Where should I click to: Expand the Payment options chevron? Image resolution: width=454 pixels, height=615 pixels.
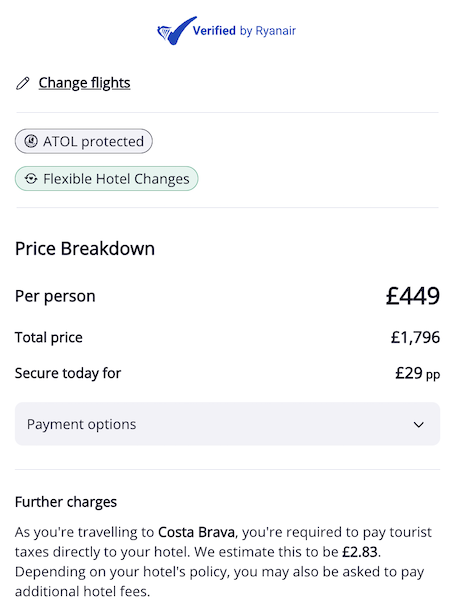(419, 424)
